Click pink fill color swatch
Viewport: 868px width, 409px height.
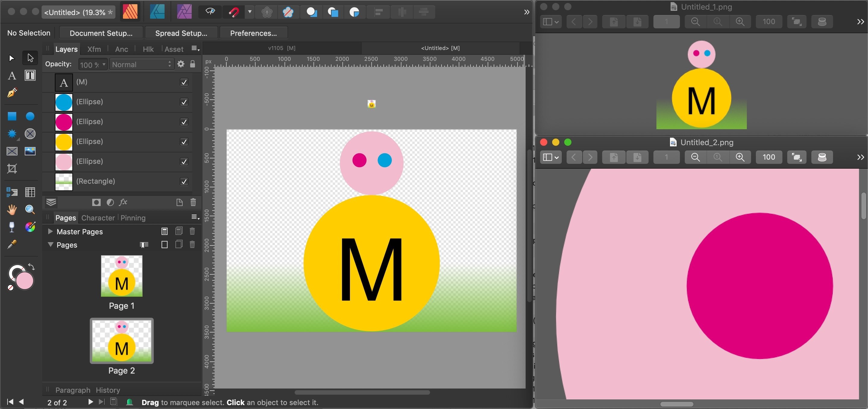tap(25, 281)
